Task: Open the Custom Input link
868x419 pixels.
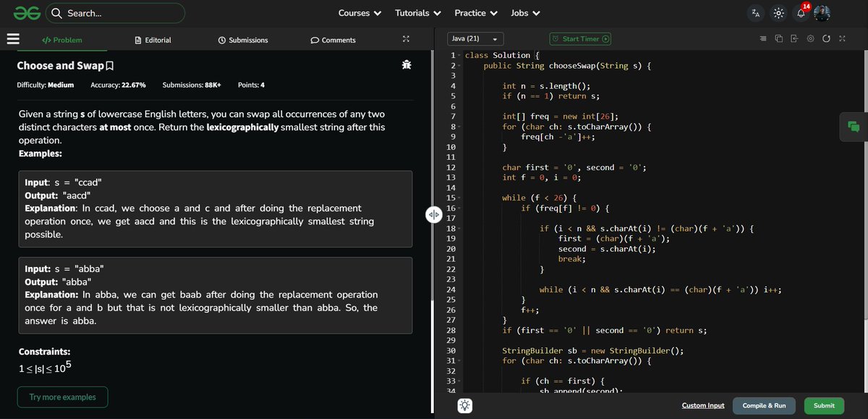Action: [x=703, y=406]
